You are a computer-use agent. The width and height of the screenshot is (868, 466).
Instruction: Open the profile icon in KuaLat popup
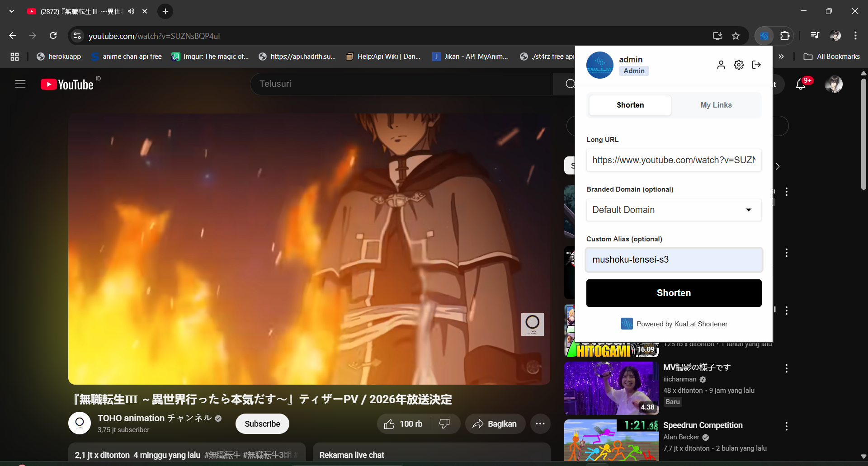(x=721, y=65)
